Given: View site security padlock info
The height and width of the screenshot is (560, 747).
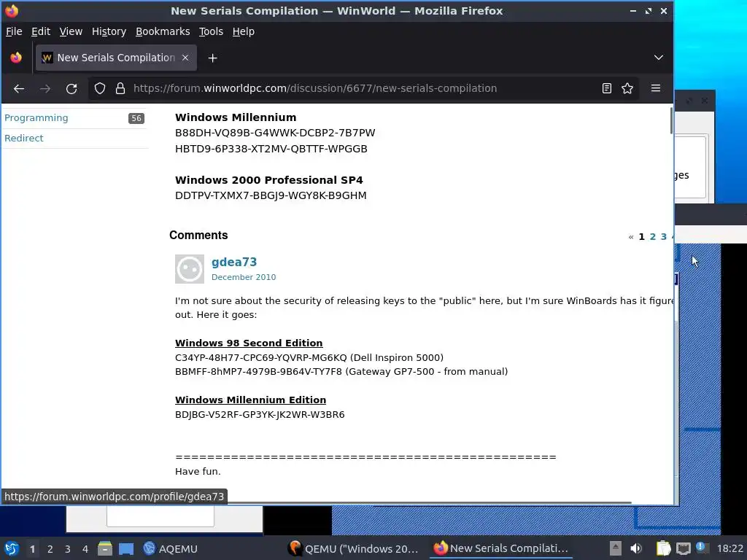Looking at the screenshot, I should (120, 88).
